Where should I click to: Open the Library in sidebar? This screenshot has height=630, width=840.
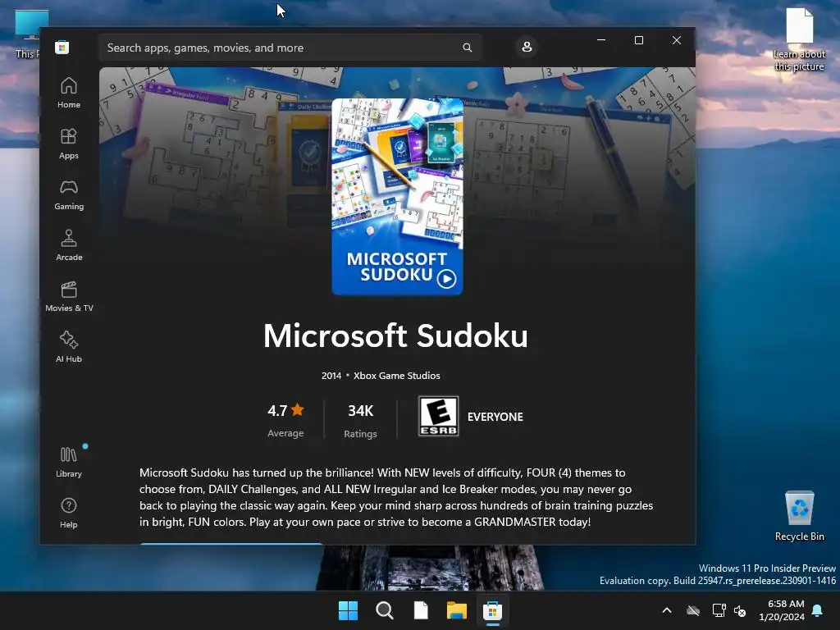coord(69,463)
